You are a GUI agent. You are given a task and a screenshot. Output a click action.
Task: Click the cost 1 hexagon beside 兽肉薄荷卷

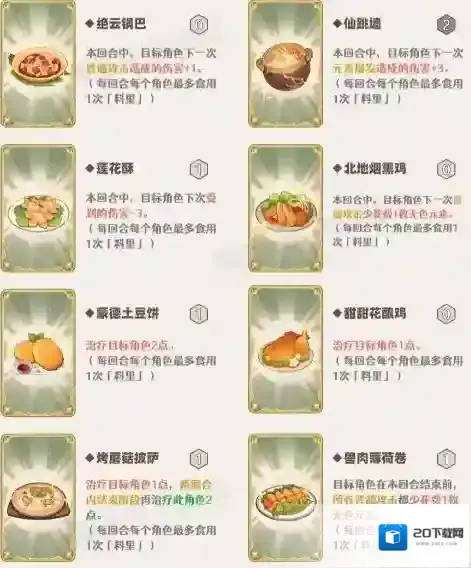[x=446, y=459]
